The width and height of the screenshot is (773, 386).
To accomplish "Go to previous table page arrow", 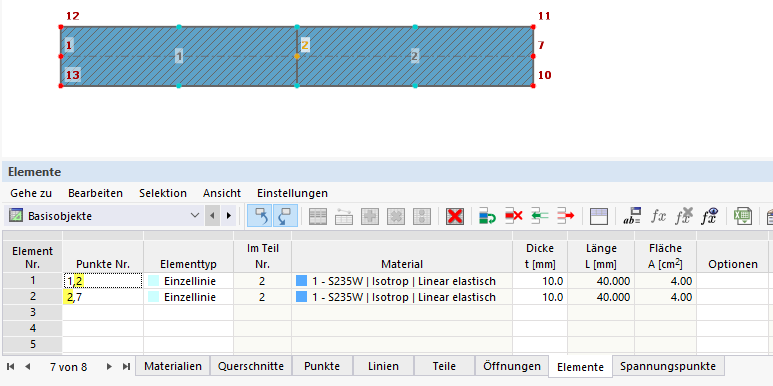I will pos(28,366).
